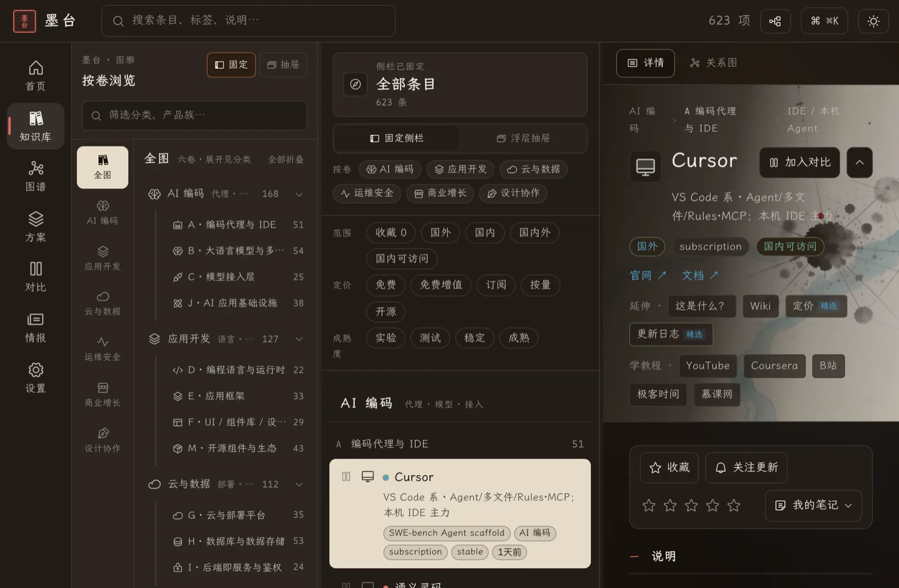Toggle the 免费增值 pricing filter
The width and height of the screenshot is (899, 588).
point(441,285)
